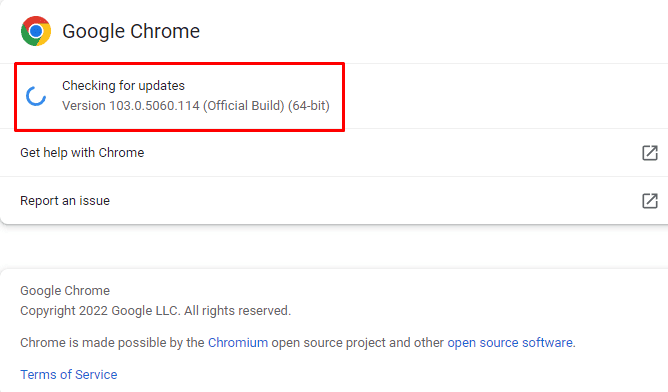Click the Google Chrome page heading
Viewport: 668px width, 392px height.
pyautogui.click(x=131, y=31)
